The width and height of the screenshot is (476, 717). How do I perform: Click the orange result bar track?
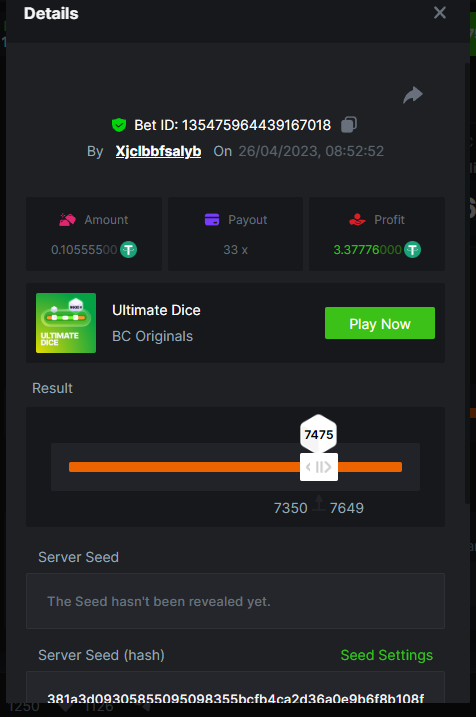click(235, 467)
